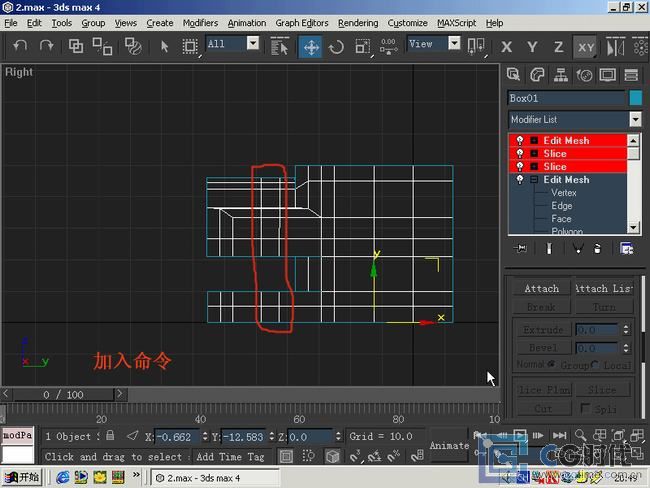This screenshot has width=650, height=488.
Task: Toggle lightbulb of expanded Edit Mesh modifier
Action: (519, 180)
